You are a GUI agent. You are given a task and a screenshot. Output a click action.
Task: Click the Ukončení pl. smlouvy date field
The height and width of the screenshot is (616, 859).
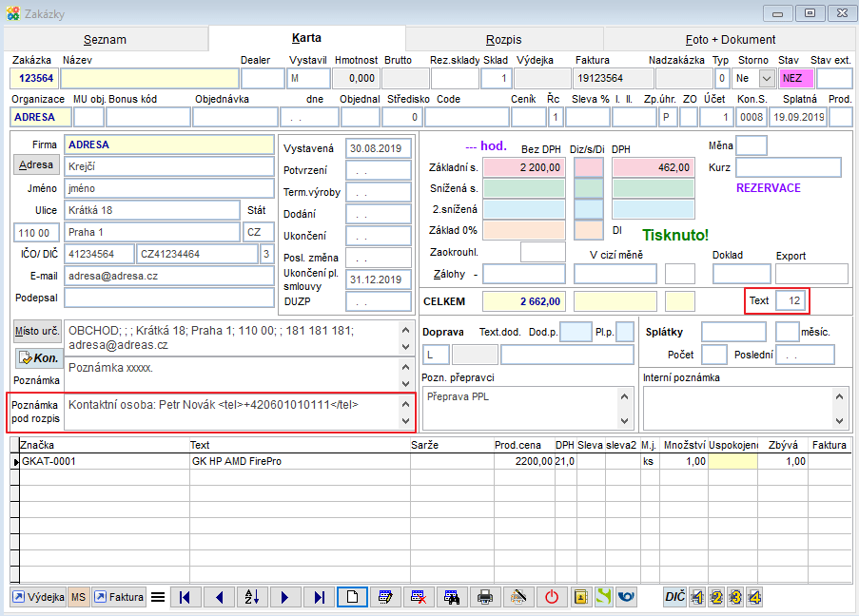click(x=378, y=279)
